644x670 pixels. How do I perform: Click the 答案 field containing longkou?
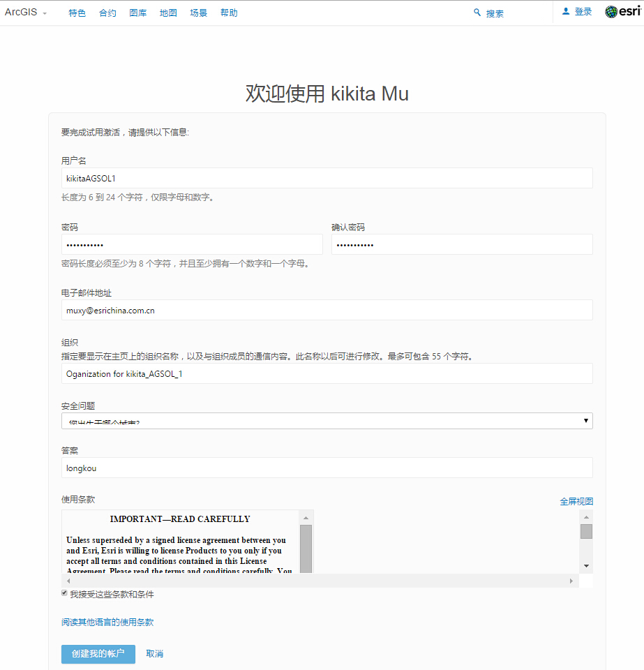[x=327, y=468]
